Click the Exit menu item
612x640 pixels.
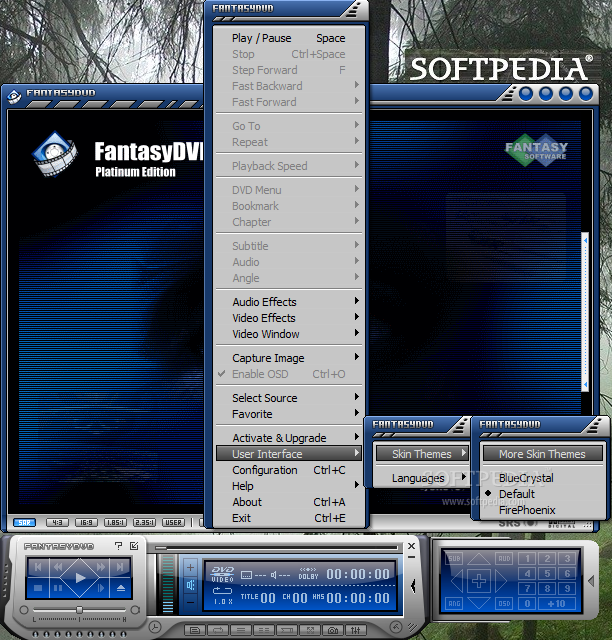[x=289, y=518]
